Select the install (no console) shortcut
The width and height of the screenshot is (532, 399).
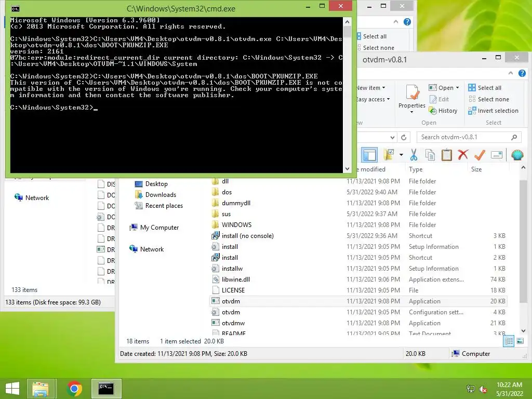(248, 236)
